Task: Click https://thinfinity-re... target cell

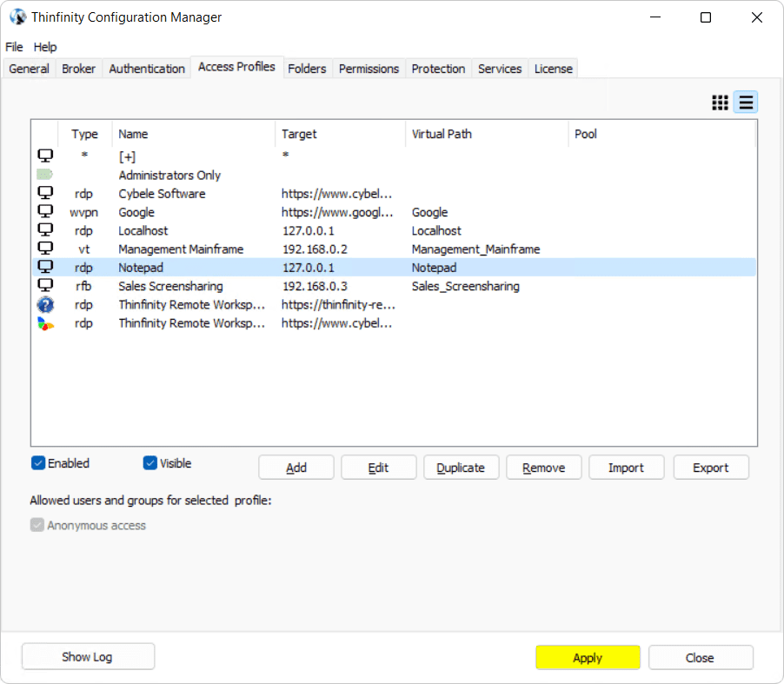Action: [338, 304]
